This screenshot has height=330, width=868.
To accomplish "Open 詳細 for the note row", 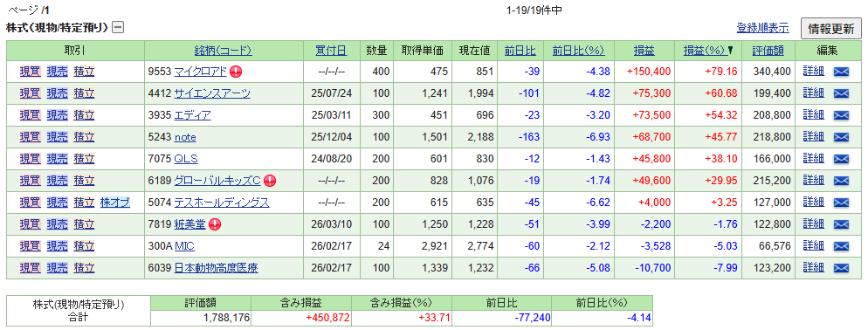I will coord(813,137).
